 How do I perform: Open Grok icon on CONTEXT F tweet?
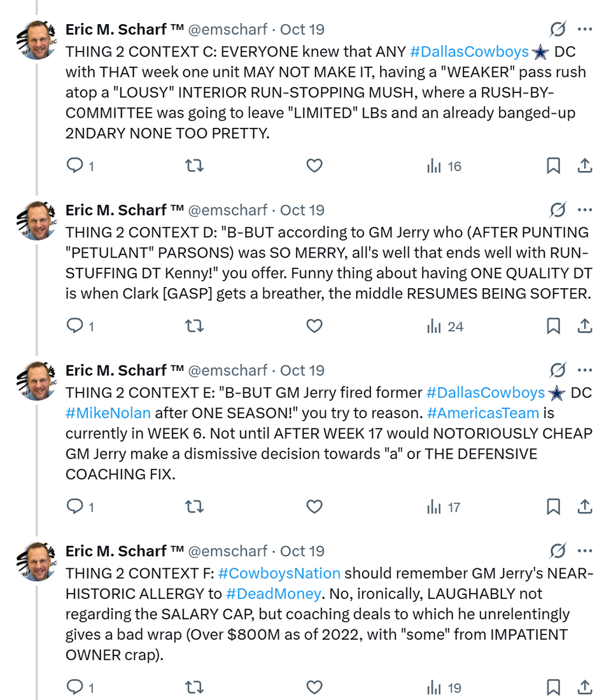click(558, 550)
